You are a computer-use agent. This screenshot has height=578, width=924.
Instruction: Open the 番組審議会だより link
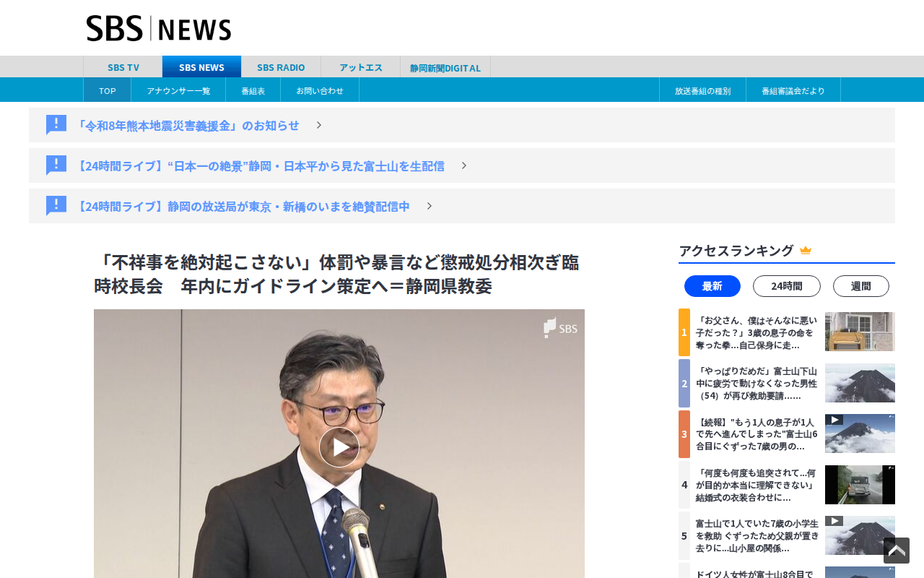point(793,90)
